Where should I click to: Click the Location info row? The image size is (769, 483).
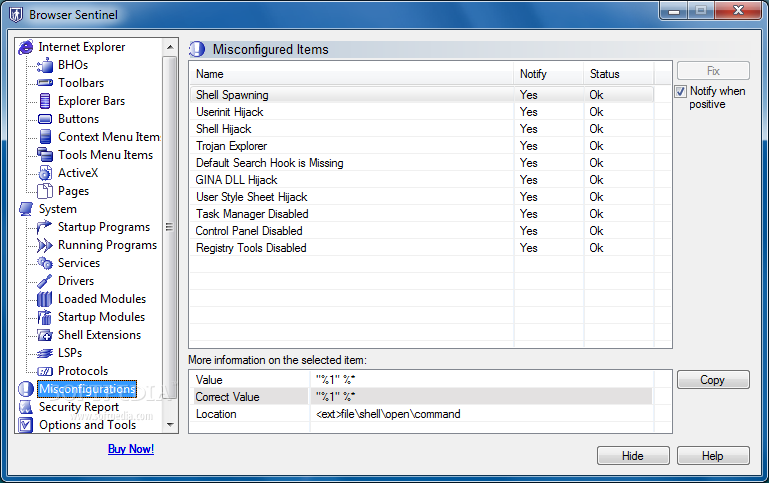(x=422, y=414)
